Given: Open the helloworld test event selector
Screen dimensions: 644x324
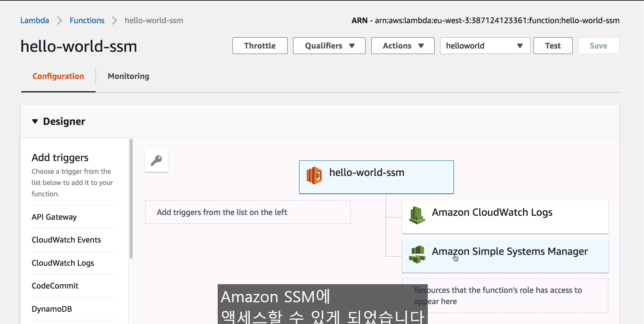Looking at the screenshot, I should 485,46.
